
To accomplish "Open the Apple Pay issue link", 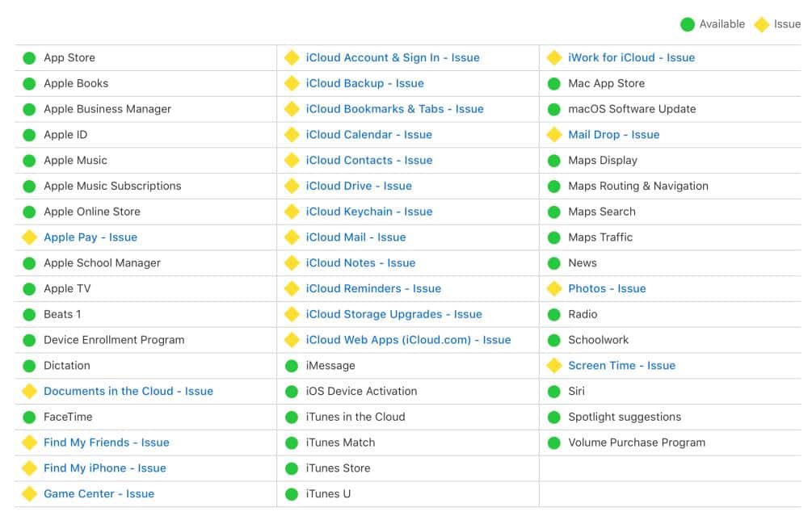I will (x=90, y=237).
